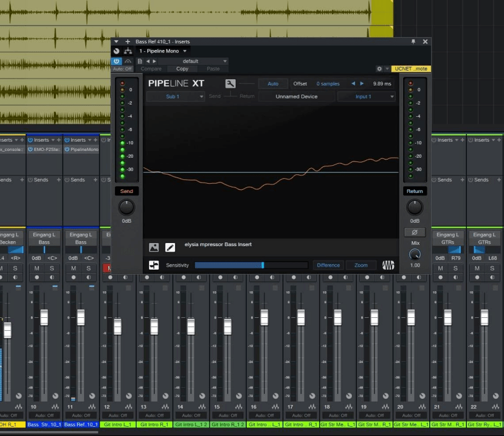
Task: Click the PreSonus logo in Pipeline XT
Action: tap(388, 265)
